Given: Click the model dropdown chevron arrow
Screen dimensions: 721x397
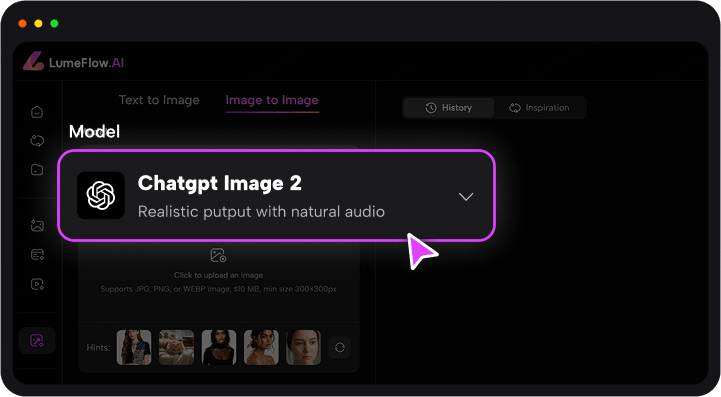Looking at the screenshot, I should [466, 197].
